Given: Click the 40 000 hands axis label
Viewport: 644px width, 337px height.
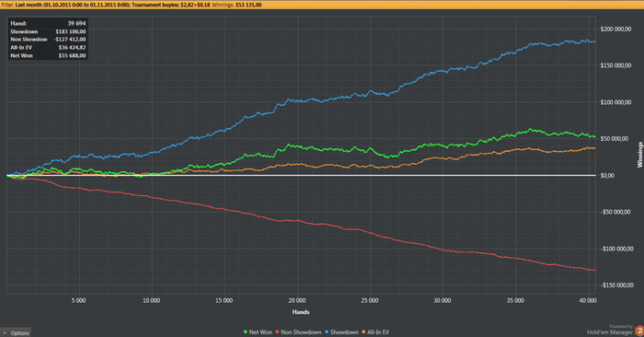Looking at the screenshot, I should (x=588, y=301).
